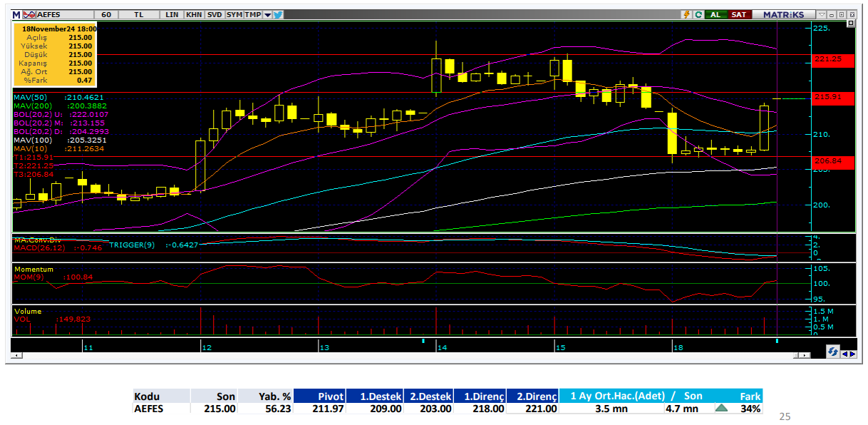Click the blue sync arrows icon
This screenshot has width=868, height=425.
point(832,353)
